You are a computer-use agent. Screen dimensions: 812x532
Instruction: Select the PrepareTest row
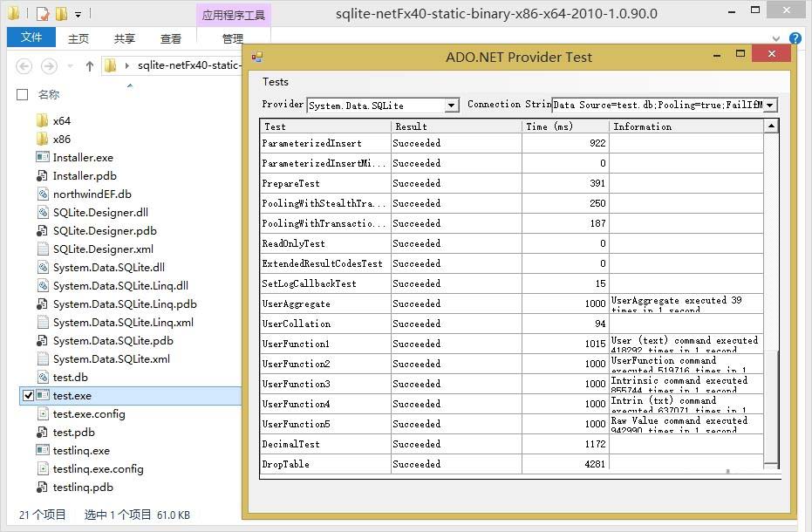(x=512, y=183)
